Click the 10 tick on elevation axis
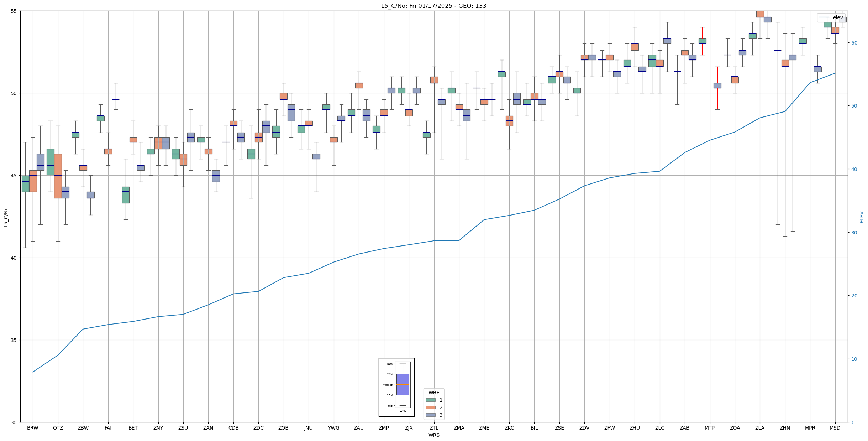 coord(854,359)
